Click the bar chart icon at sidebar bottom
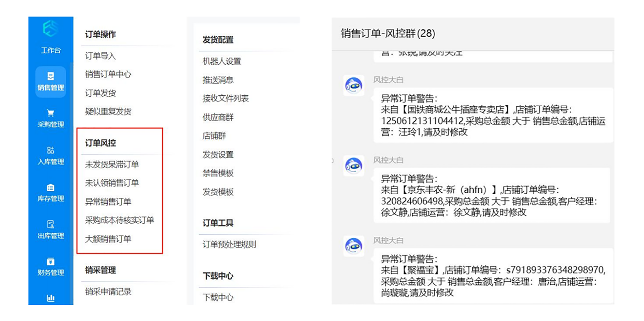Screen dimensions: 644x321 coord(50,298)
